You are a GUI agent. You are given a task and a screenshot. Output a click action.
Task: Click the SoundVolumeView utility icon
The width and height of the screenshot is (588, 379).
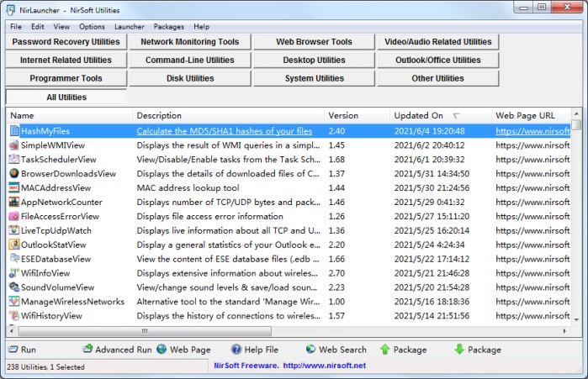14,287
